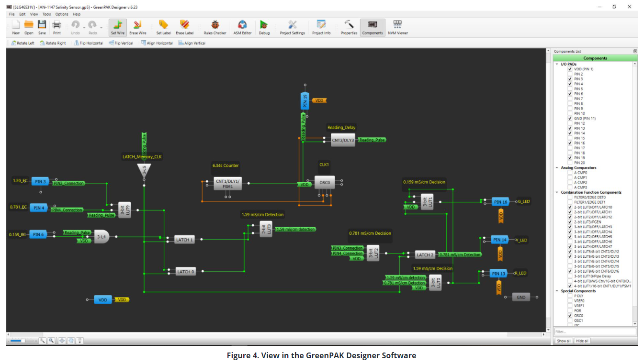The width and height of the screenshot is (644, 364).
Task: Select the OSC0 block on canvas
Action: [x=325, y=183]
